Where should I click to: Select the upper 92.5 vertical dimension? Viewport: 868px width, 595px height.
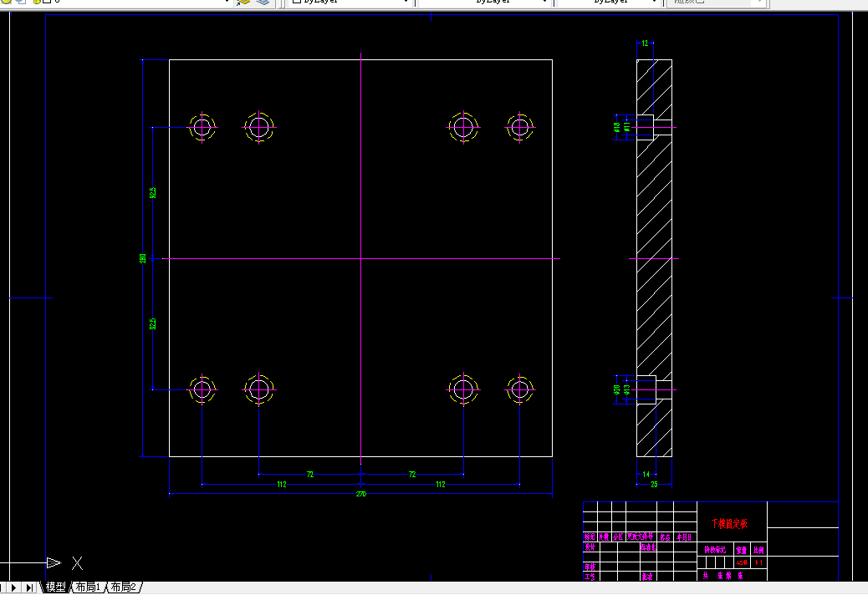[x=153, y=192]
